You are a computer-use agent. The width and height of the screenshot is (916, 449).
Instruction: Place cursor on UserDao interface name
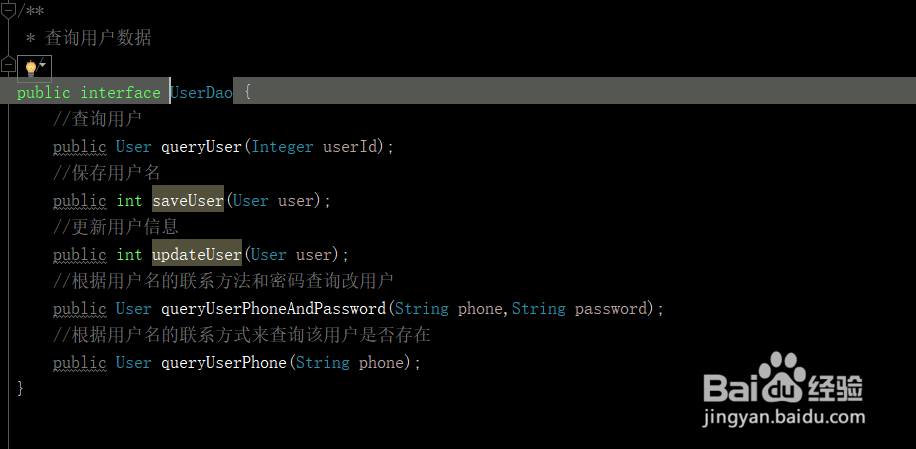(202, 92)
